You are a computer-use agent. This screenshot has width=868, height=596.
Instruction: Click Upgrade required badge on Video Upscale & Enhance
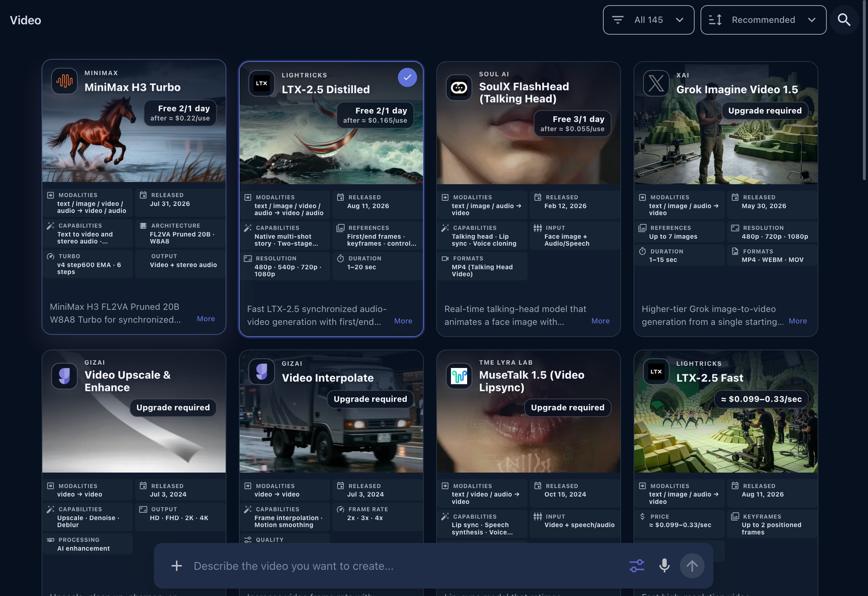point(173,408)
